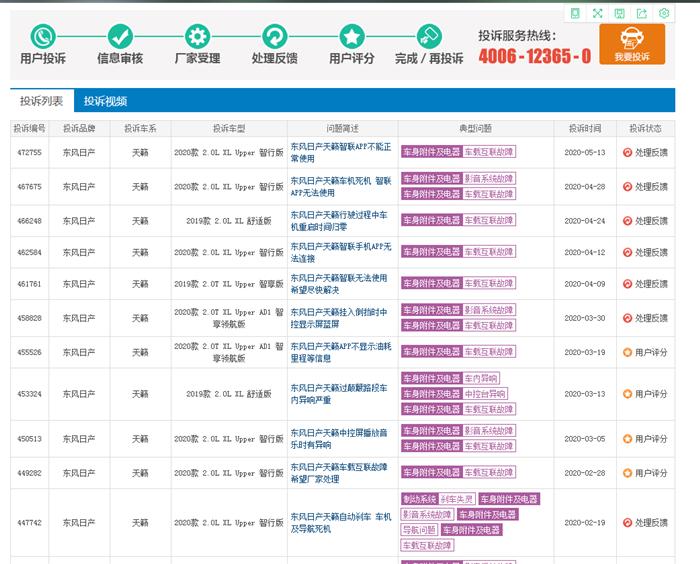Click the status icon for complaint 462584

(x=627, y=252)
